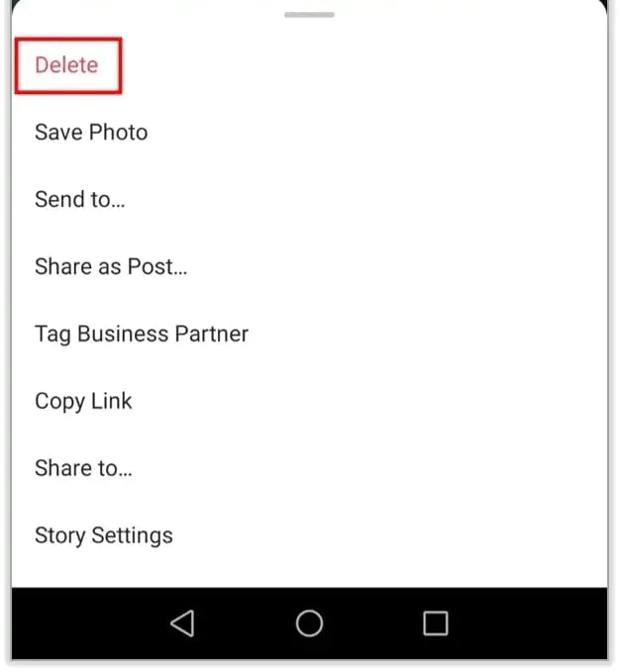Show app switcher with square button
Image resolution: width=620 pixels, height=672 pixels.
click(x=436, y=624)
